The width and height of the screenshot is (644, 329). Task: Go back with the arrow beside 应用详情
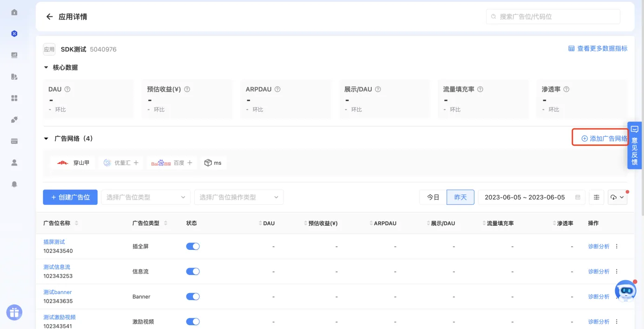pyautogui.click(x=50, y=17)
